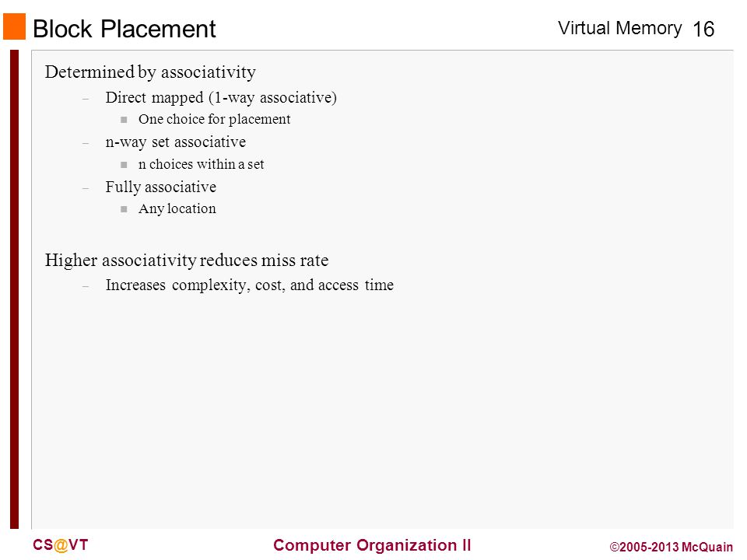Click bullet square before n choices within a set
Viewport: 747px width, 560px height.
pyautogui.click(x=124, y=165)
